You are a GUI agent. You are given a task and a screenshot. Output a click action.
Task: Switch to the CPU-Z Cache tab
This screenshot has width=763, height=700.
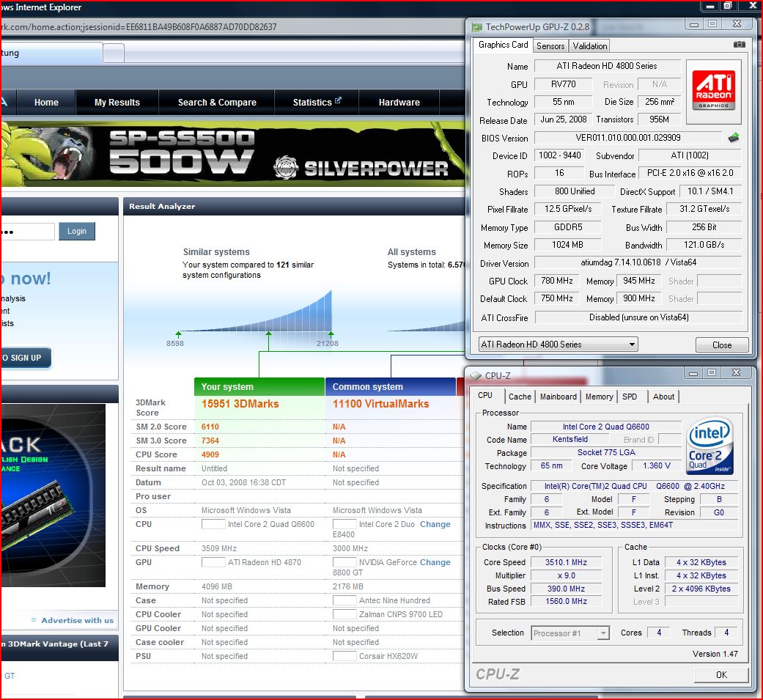click(x=520, y=397)
